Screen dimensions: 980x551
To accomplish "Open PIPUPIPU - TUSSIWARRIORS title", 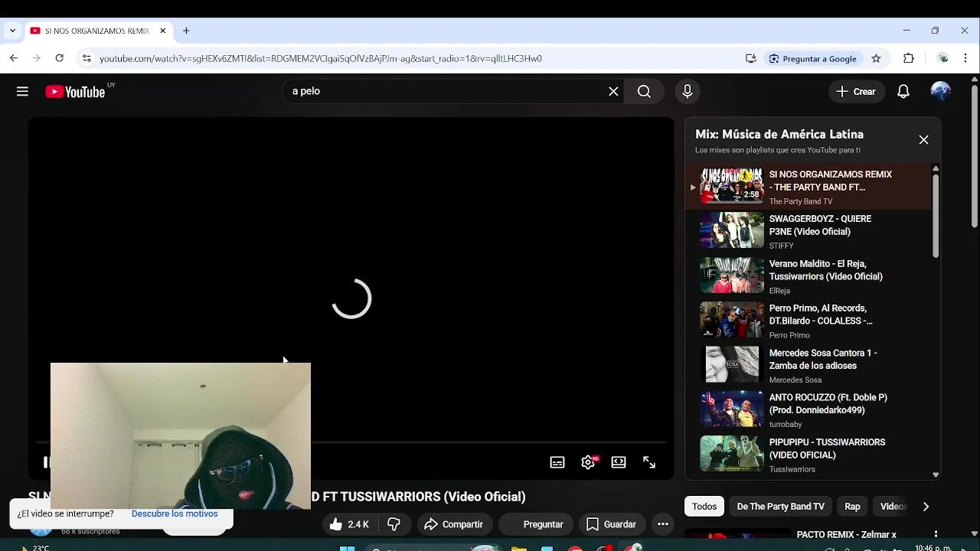I will (x=827, y=448).
